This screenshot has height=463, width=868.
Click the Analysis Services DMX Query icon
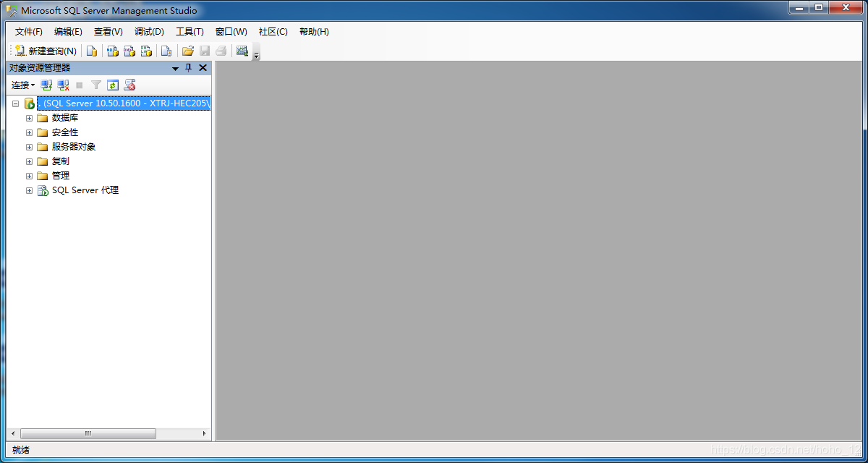click(129, 51)
